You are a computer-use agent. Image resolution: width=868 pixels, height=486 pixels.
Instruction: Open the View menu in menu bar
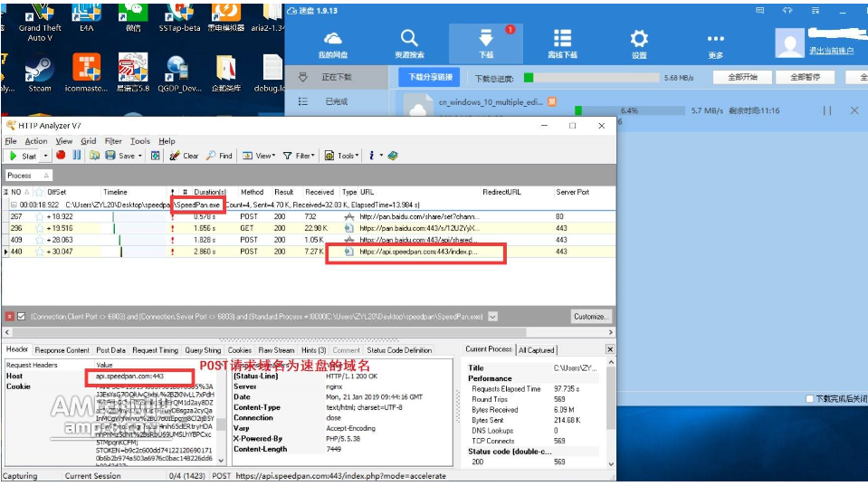point(63,141)
